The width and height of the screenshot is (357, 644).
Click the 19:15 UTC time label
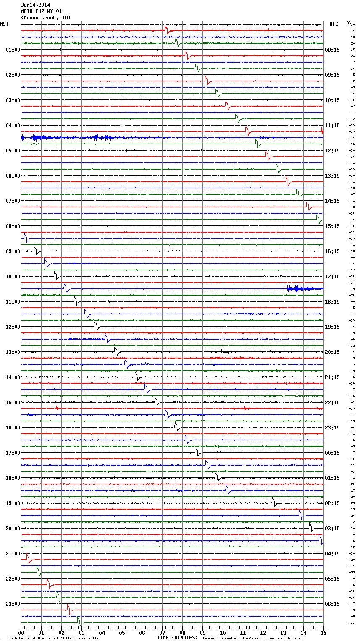click(x=332, y=327)
